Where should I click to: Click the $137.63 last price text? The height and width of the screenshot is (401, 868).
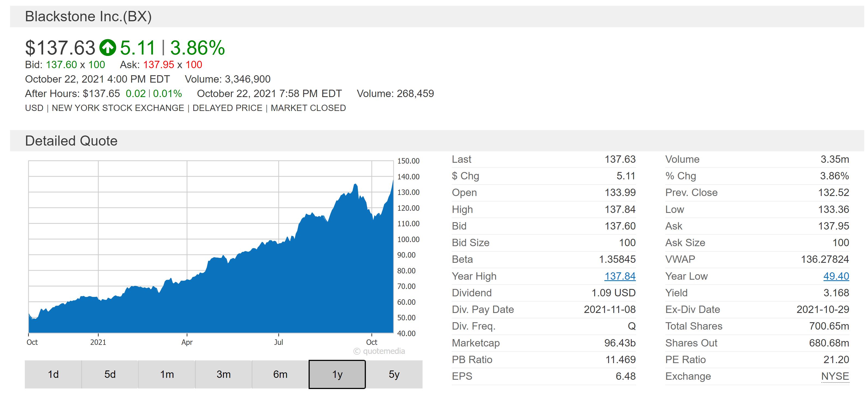[60, 47]
